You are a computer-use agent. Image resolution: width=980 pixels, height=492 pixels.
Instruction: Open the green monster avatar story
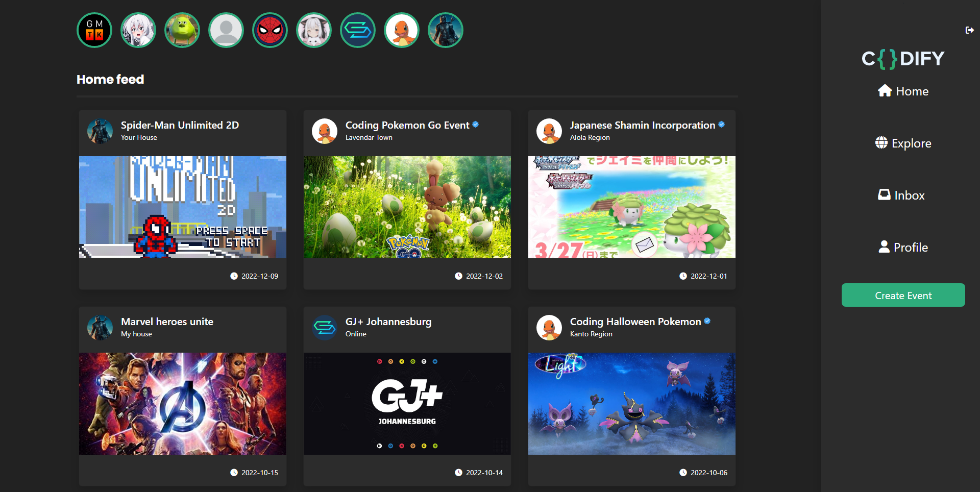(x=182, y=30)
